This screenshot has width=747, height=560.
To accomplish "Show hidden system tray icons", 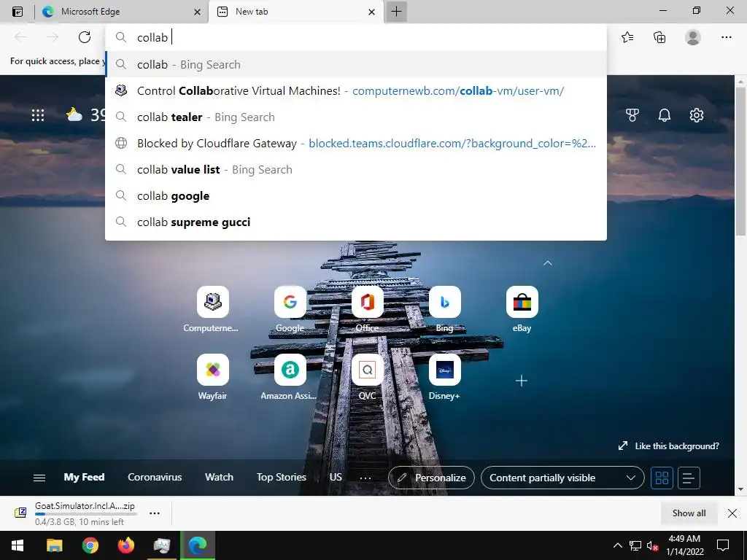I will pos(617,545).
